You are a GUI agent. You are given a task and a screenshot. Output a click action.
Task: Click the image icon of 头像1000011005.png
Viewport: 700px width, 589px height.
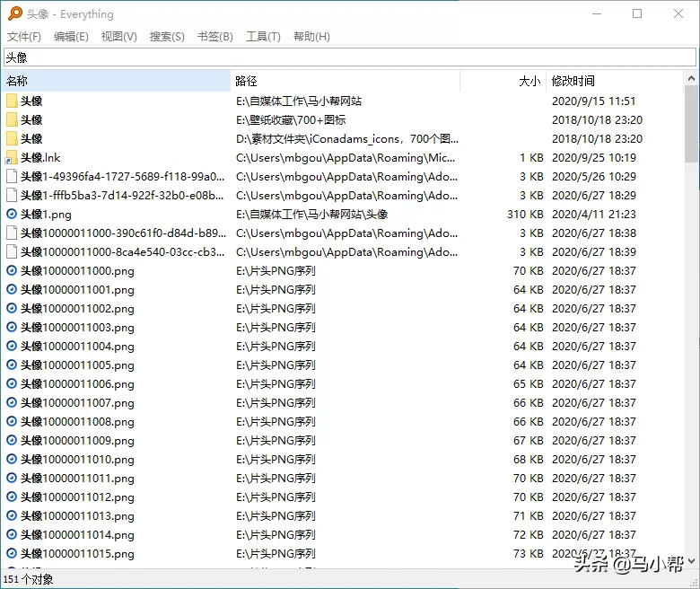tap(12, 365)
